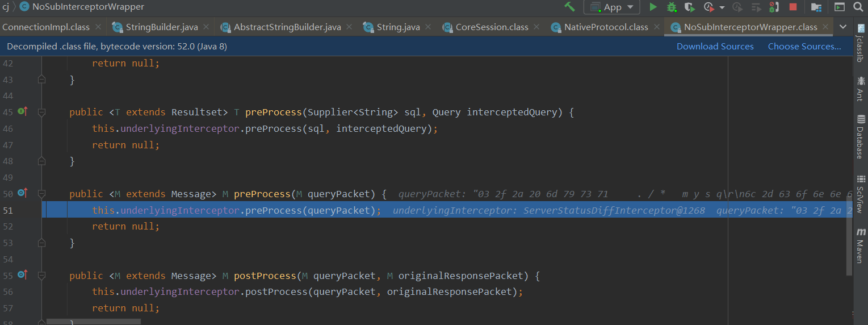Collapse the preProcess method at line 45

point(41,113)
